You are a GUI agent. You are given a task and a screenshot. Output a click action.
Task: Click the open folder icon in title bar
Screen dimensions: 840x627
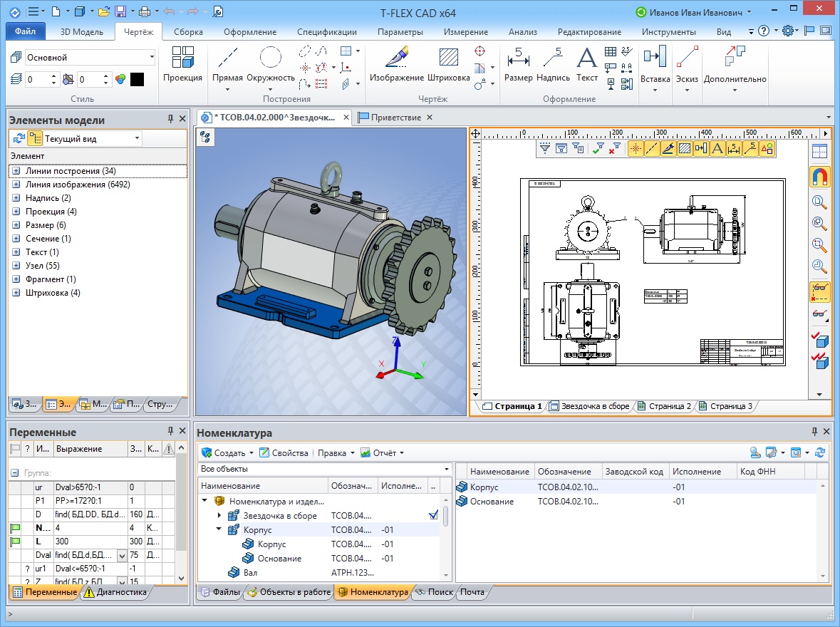pos(104,11)
